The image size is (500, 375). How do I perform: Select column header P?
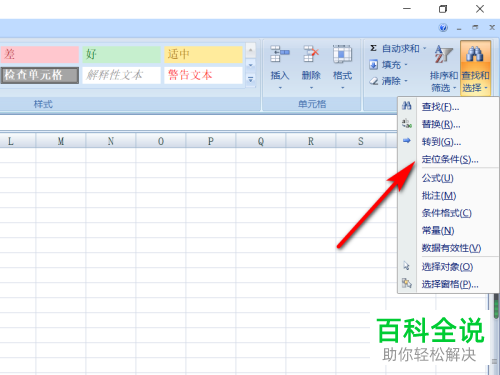click(x=211, y=141)
